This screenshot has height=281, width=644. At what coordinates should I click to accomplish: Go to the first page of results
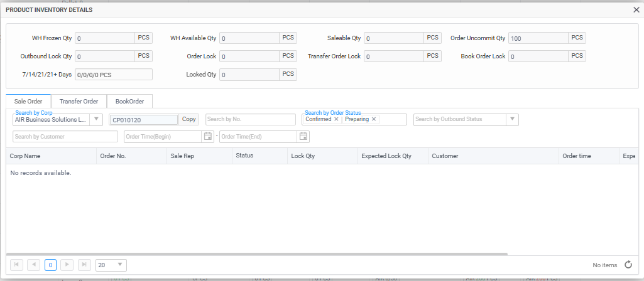tap(17, 265)
